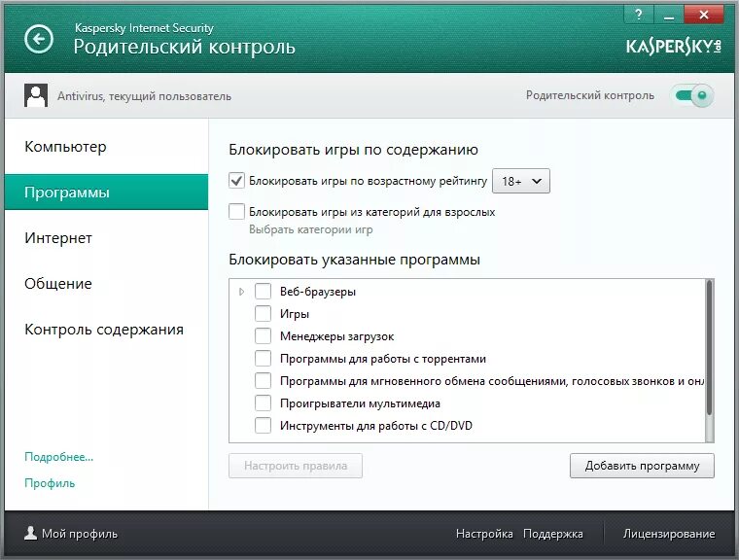Click the Antivirus, текущий пользователь label

[144, 96]
